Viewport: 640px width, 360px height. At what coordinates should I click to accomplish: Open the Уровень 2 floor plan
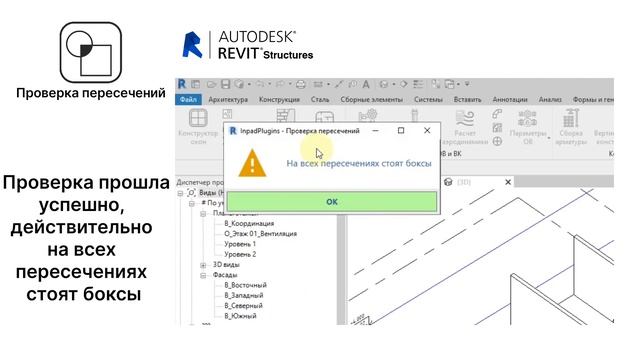(240, 254)
